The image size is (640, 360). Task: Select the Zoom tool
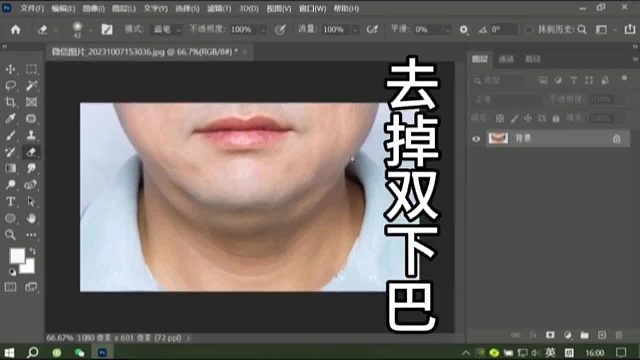11,235
